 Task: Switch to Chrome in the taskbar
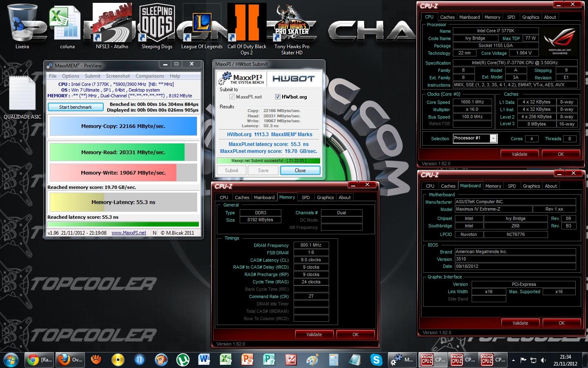tap(40, 360)
